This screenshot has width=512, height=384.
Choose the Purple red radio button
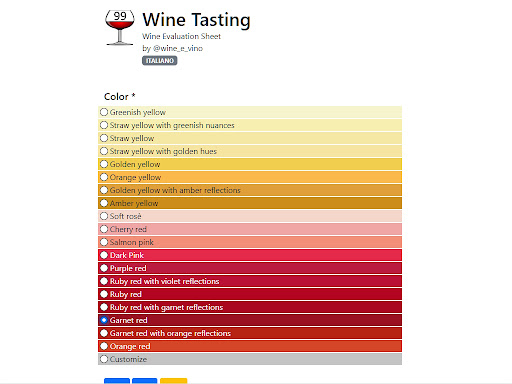tap(104, 268)
